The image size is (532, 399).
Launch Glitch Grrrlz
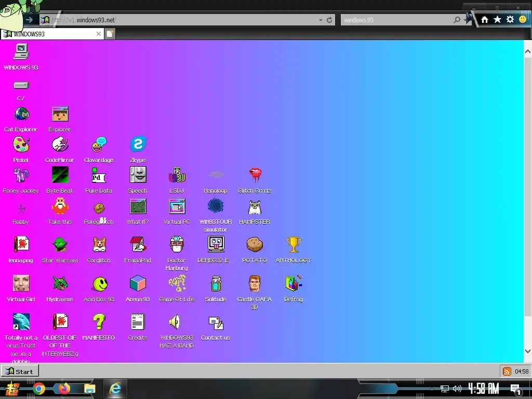point(255,175)
